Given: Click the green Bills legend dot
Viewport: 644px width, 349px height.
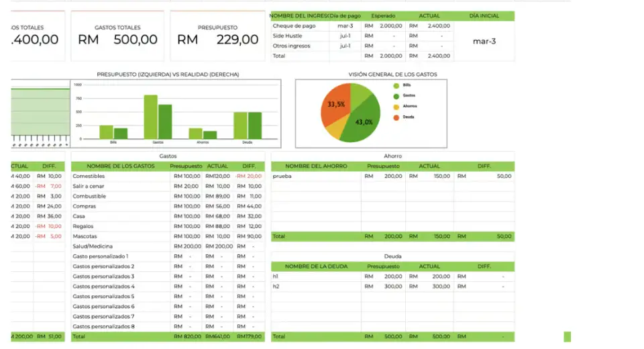Looking at the screenshot, I should coord(396,85).
